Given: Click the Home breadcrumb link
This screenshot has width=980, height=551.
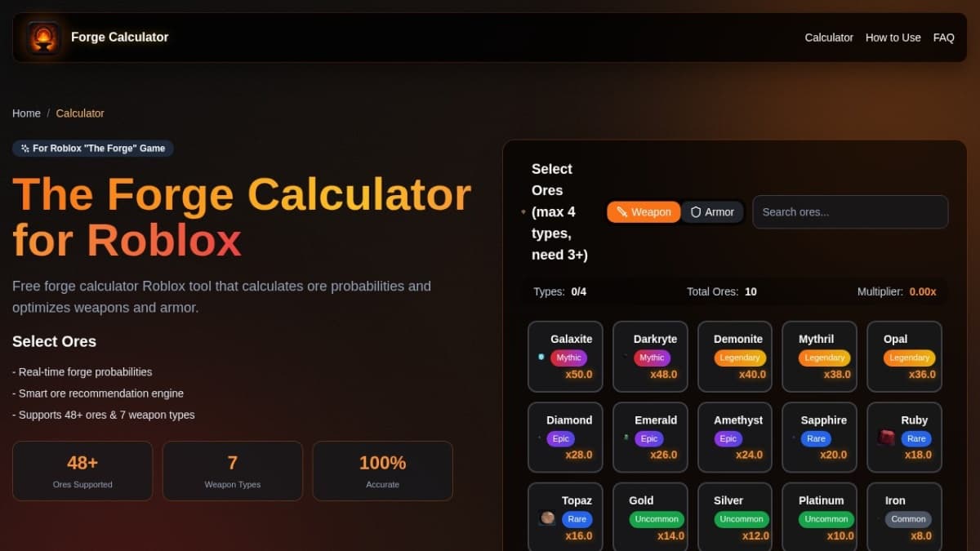Looking at the screenshot, I should pos(26,113).
